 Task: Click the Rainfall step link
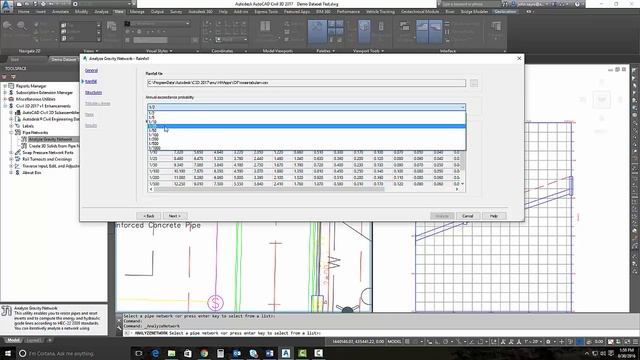point(91,82)
